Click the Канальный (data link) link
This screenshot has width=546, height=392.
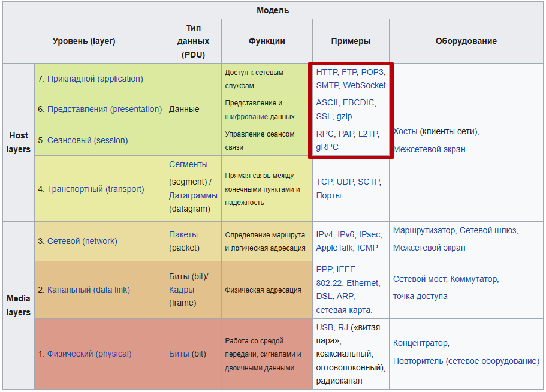point(88,290)
